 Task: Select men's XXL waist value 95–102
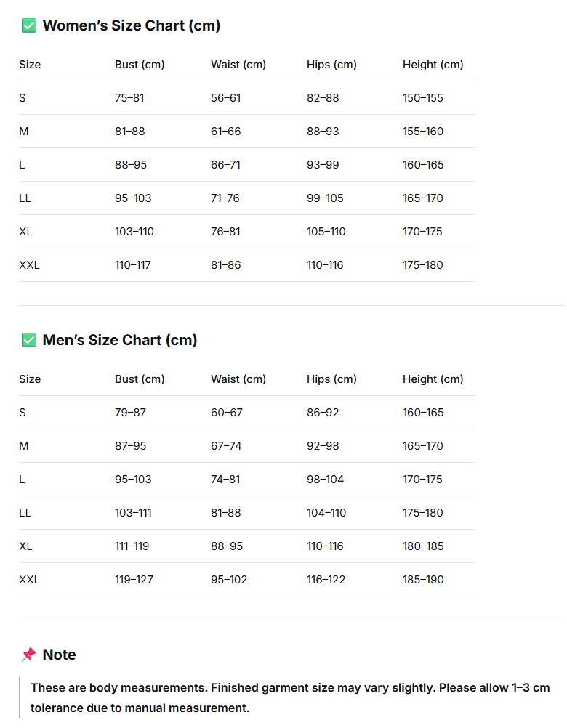coord(229,580)
